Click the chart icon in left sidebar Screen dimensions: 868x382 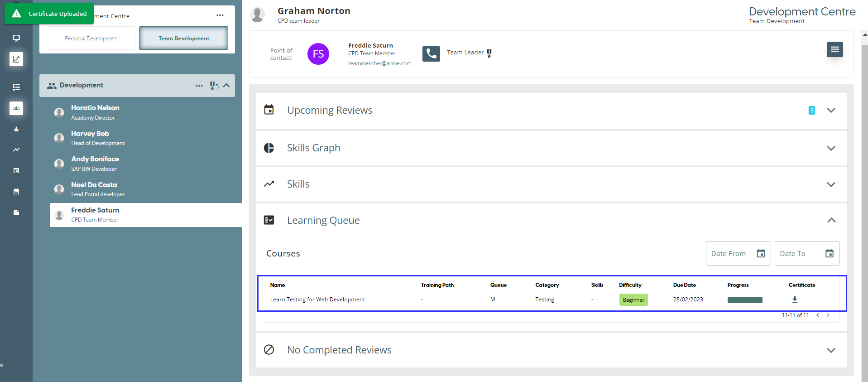(x=16, y=59)
